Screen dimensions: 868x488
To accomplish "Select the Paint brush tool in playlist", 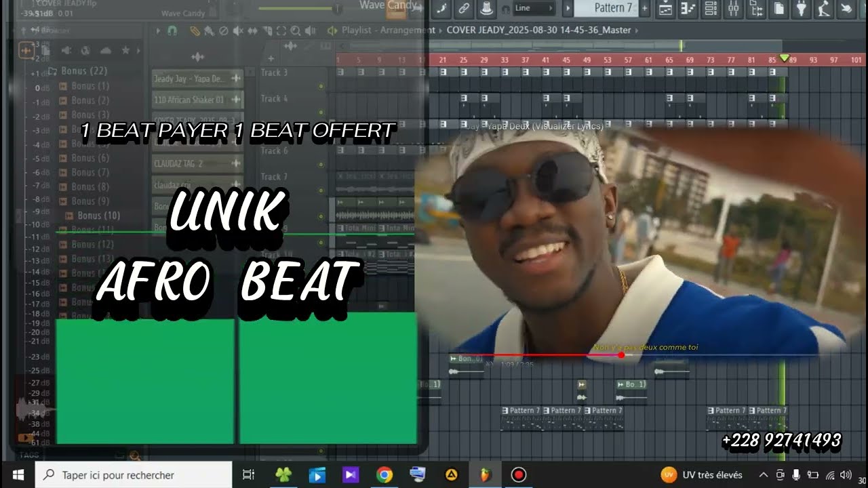I will [210, 30].
